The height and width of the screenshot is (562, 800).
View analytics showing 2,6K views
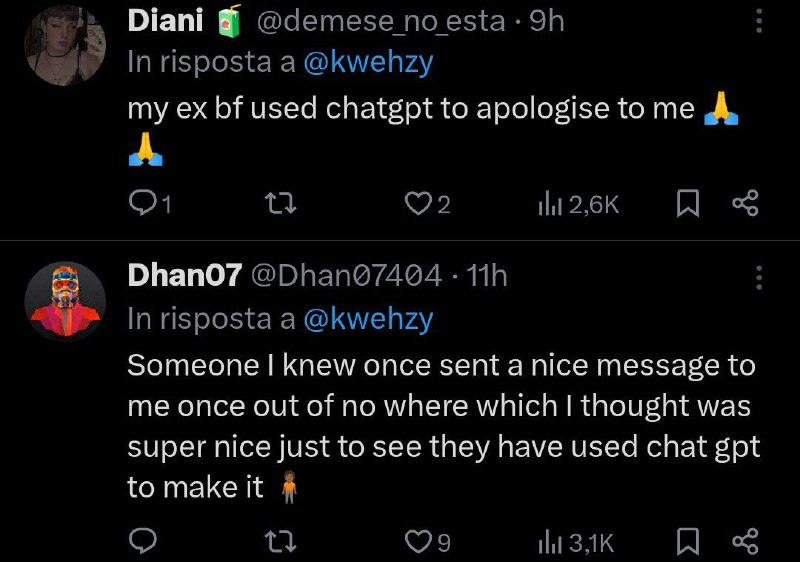(579, 205)
